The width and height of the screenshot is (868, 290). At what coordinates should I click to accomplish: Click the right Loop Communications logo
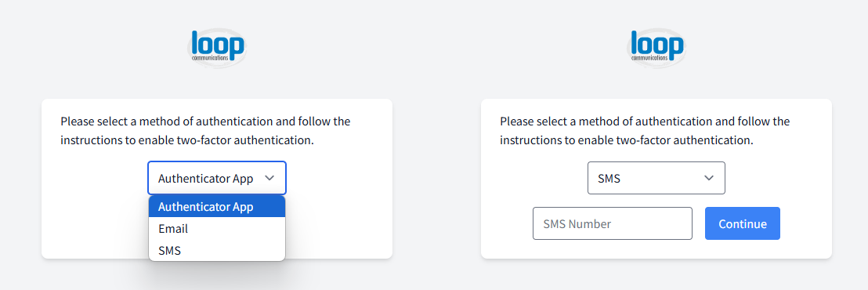pos(656,48)
